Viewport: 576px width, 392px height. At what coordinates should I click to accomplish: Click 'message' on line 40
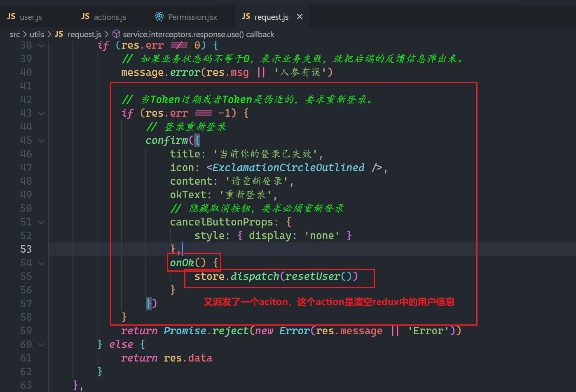click(143, 73)
